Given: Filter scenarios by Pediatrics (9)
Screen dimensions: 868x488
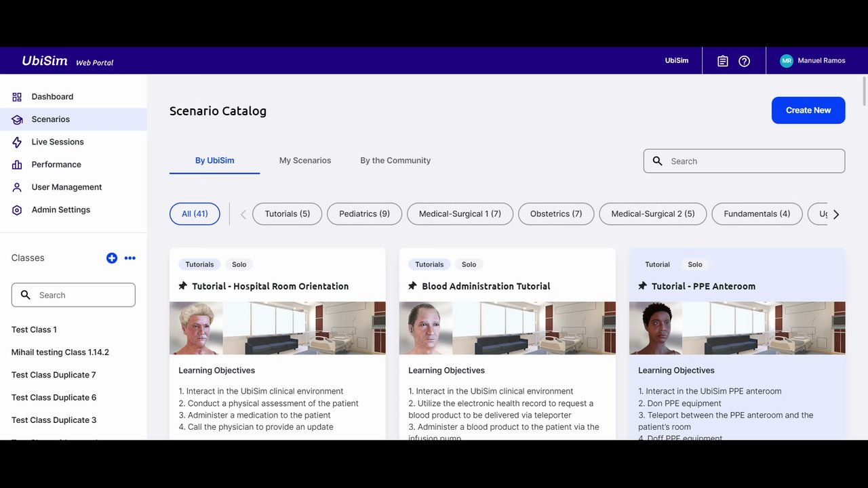Looking at the screenshot, I should pos(365,213).
